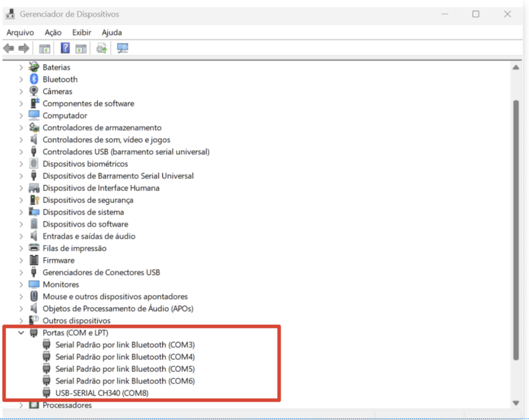This screenshot has width=529, height=420.
Task: Maximize the Gerenciador de Dispositivos window
Action: click(x=476, y=14)
